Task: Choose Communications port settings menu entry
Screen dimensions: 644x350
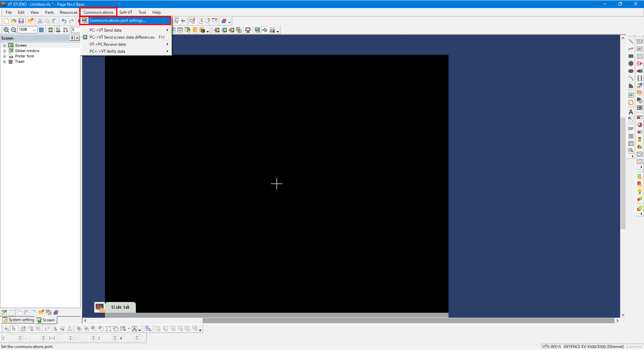Action: [117, 20]
